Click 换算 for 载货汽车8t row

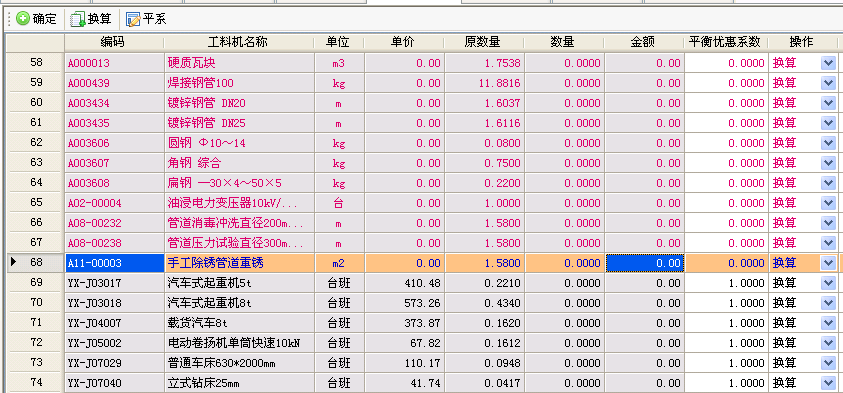point(784,323)
